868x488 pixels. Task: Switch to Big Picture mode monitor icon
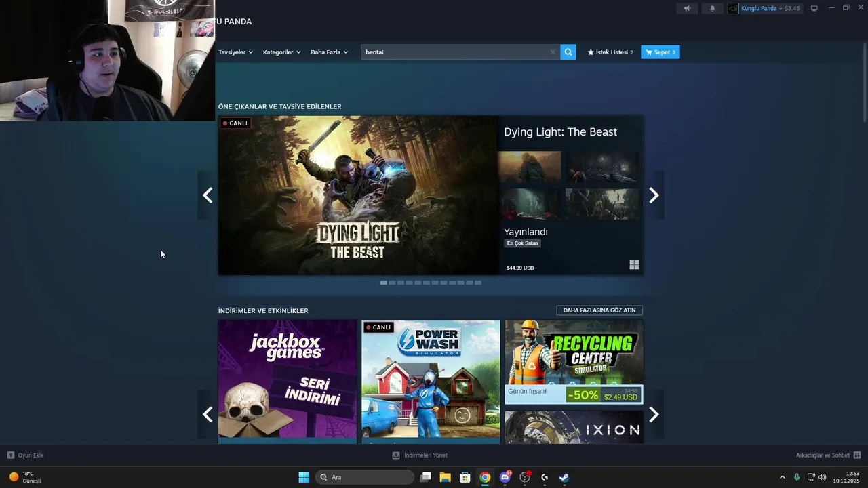coord(814,8)
